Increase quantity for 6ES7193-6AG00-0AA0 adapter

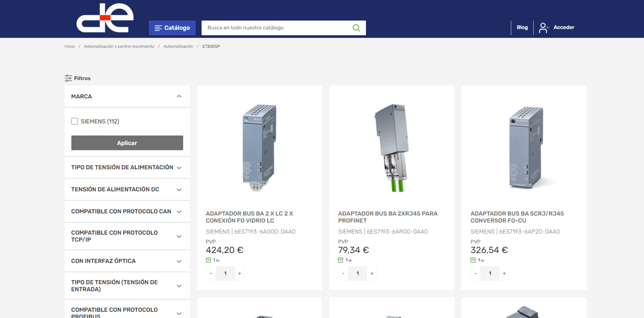click(239, 273)
